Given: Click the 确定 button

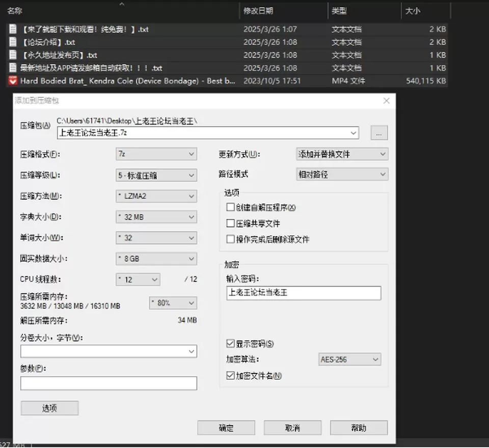Looking at the screenshot, I should click(226, 428).
